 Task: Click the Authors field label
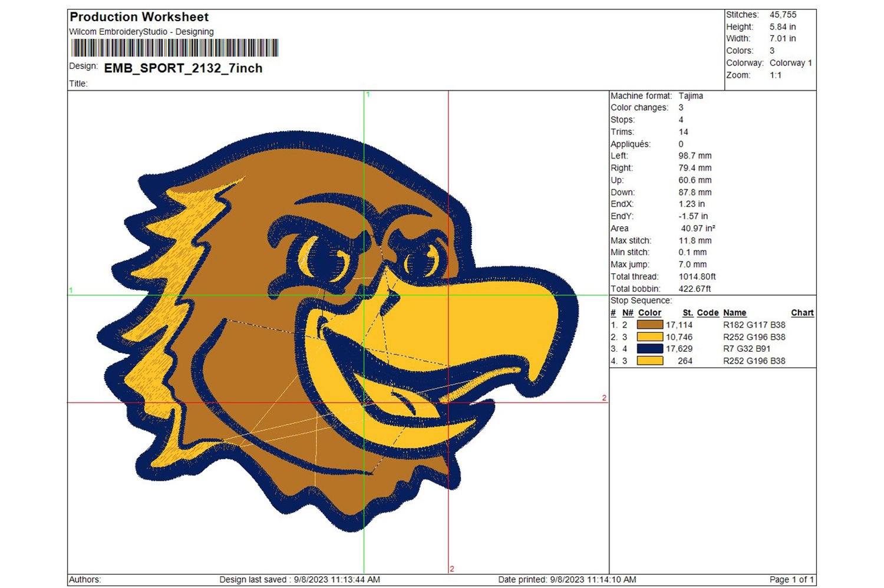[85, 580]
